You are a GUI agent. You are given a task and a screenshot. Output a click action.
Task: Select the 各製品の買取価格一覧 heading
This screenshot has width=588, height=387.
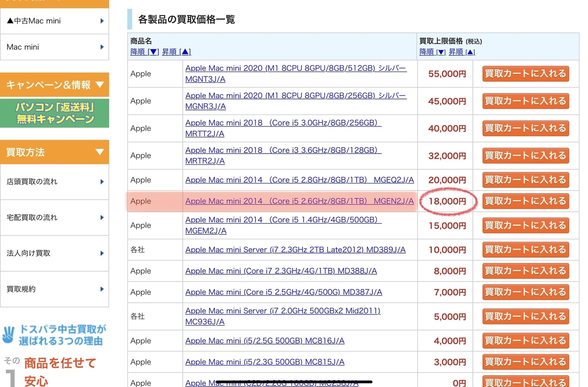pyautogui.click(x=186, y=20)
